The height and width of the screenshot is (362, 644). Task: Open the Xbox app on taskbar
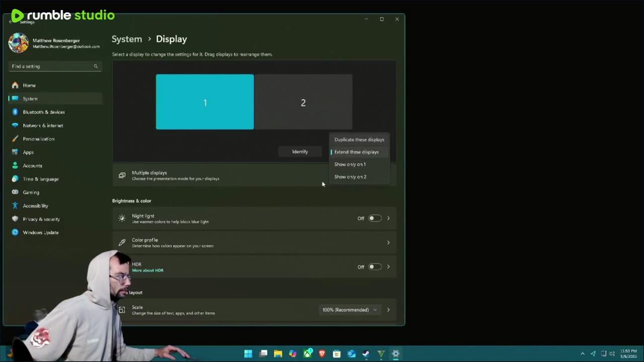click(x=307, y=354)
